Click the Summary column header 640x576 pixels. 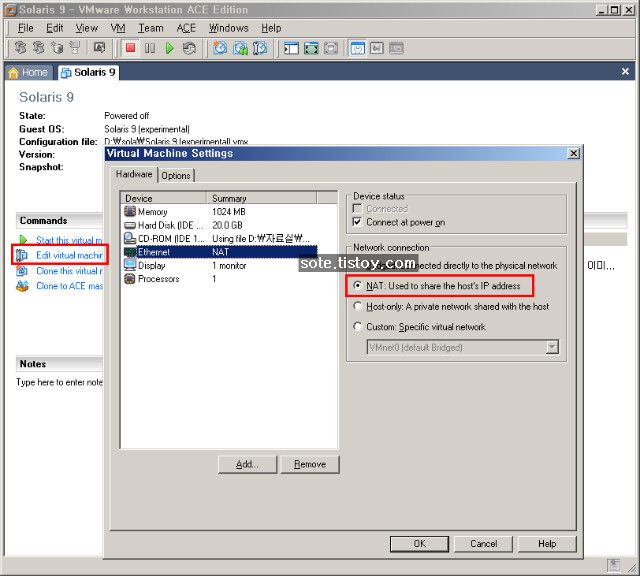pyautogui.click(x=262, y=198)
